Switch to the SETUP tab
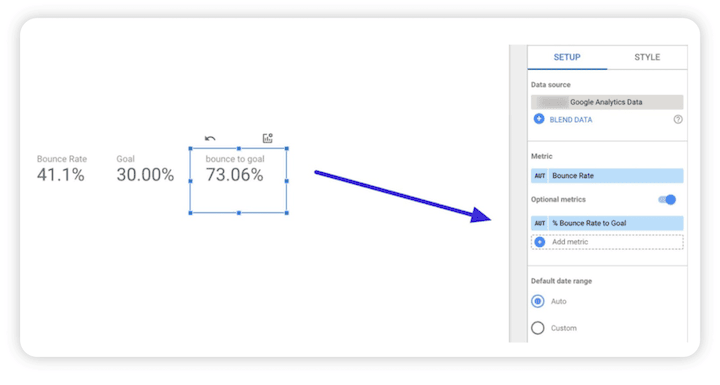This screenshot has width=720, height=385. click(x=567, y=57)
